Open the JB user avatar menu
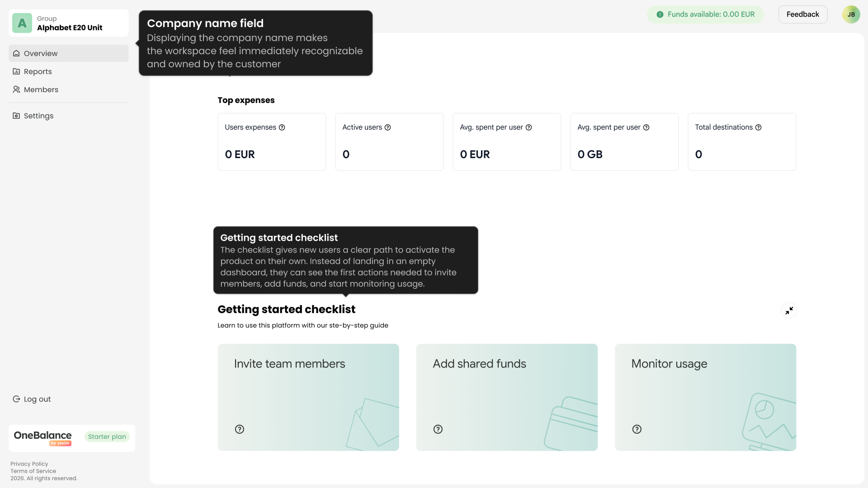This screenshot has height=488, width=868. (851, 14)
